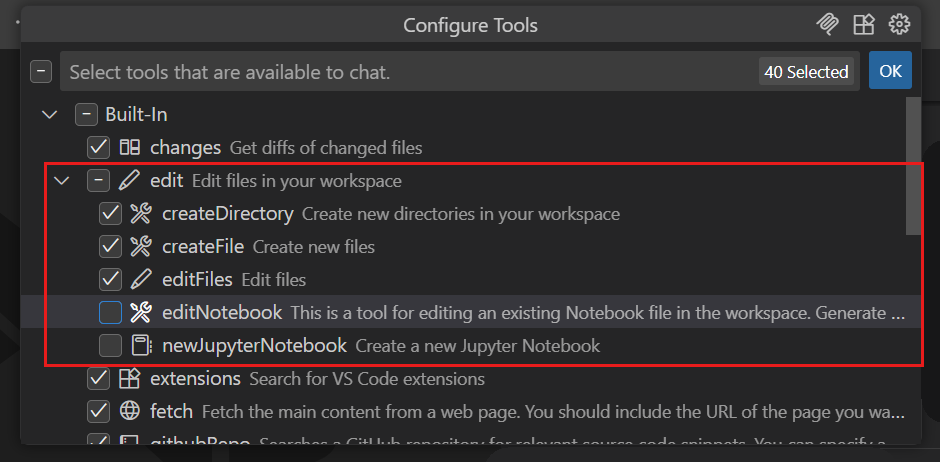Image resolution: width=940 pixels, height=462 pixels.
Task: Uncheck the createFile tool checkbox
Action: click(x=110, y=247)
